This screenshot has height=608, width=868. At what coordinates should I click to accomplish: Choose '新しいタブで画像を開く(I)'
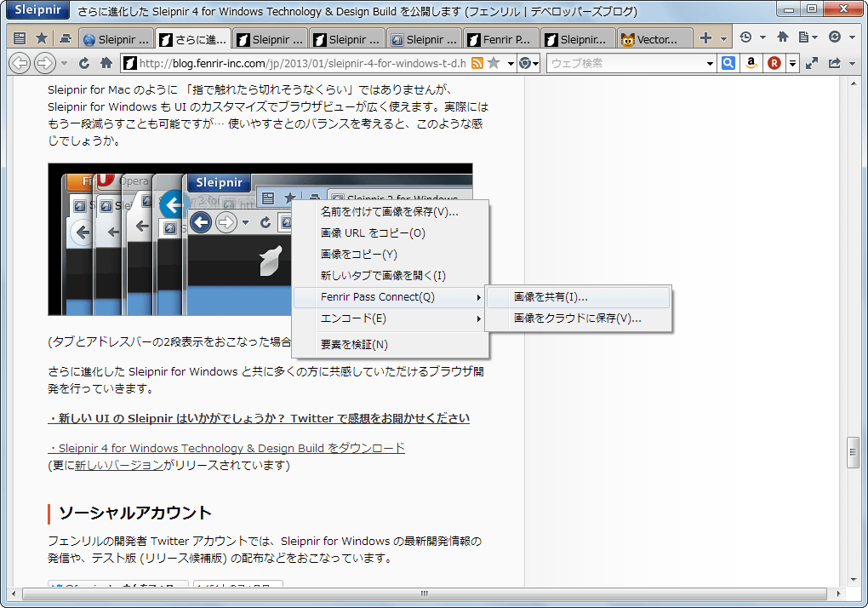(390, 276)
